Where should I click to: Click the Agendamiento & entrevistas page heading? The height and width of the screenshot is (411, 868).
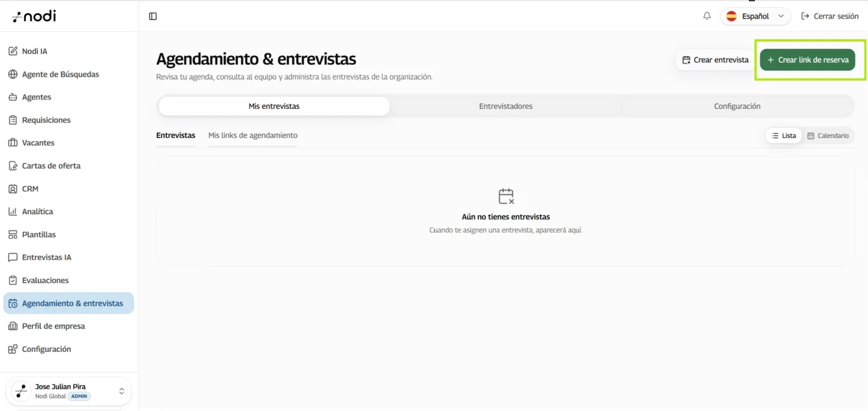tap(256, 59)
